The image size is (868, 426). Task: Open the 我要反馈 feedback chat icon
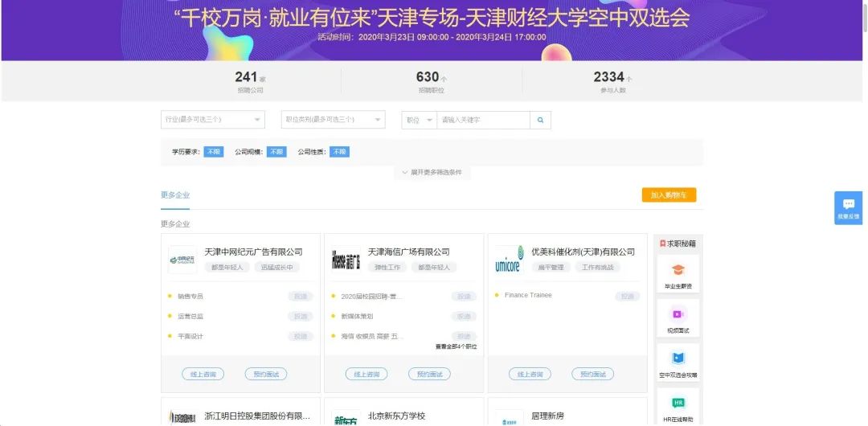pos(849,207)
